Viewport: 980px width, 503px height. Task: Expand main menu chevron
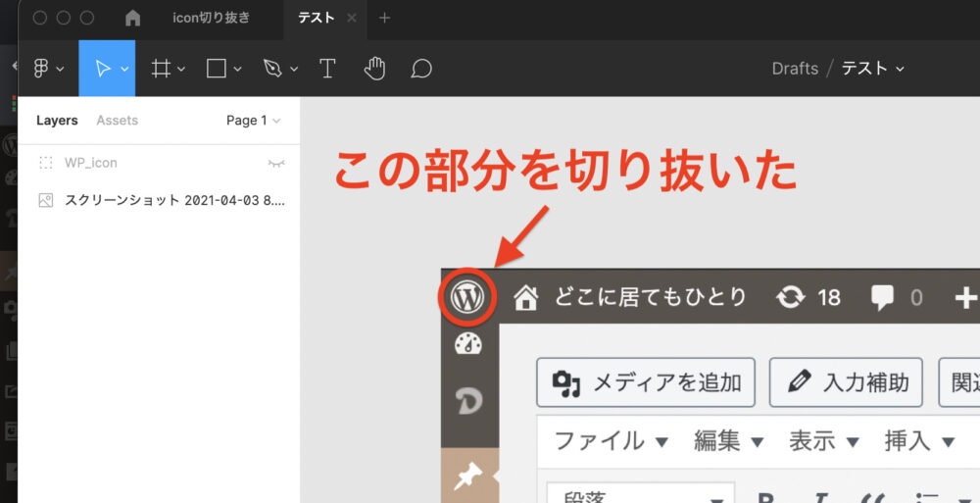click(x=60, y=69)
